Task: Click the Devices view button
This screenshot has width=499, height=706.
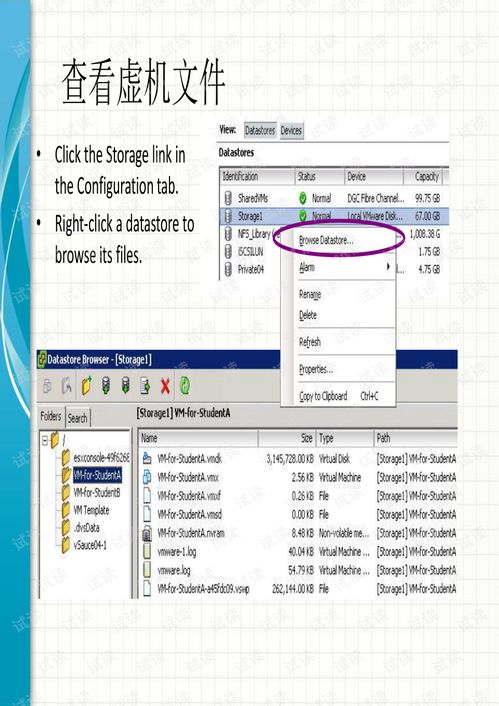Action: 291,131
